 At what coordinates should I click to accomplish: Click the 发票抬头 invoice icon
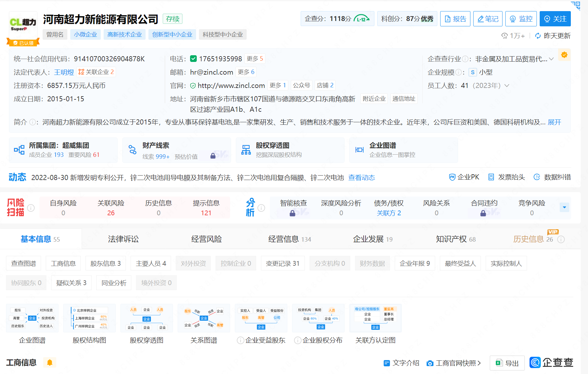pyautogui.click(x=491, y=177)
